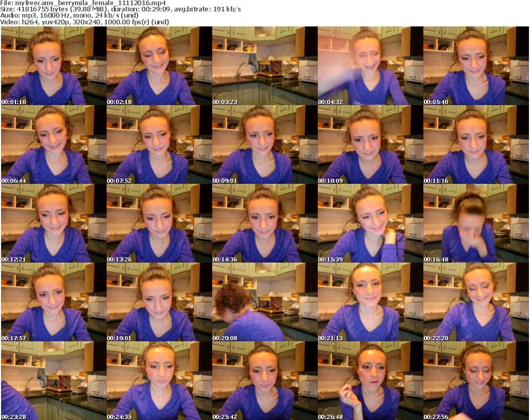This screenshot has height=420, width=530.
Task: Click the thumbnail at 00:15:39
Action: pyautogui.click(x=370, y=223)
